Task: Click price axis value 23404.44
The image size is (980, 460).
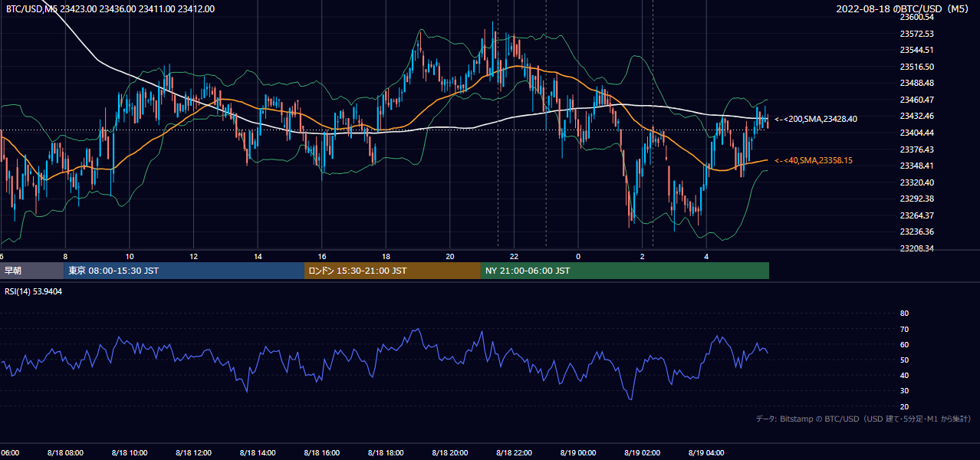Action: (916, 133)
